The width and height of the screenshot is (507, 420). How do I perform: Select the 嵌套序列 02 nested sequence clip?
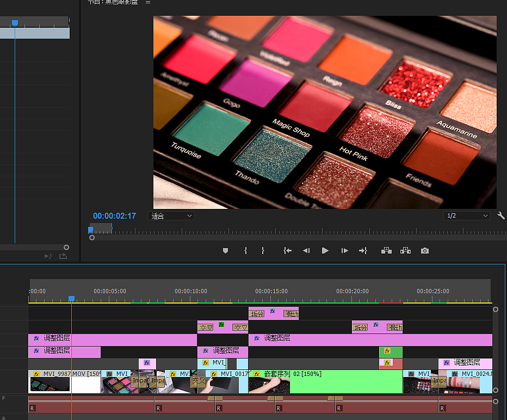326,381
